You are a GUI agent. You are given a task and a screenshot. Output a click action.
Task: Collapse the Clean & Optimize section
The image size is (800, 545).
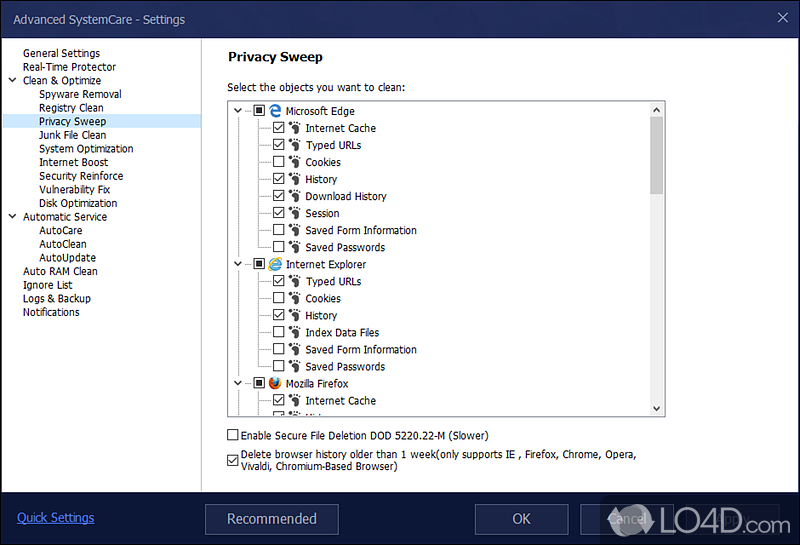pos(13,80)
